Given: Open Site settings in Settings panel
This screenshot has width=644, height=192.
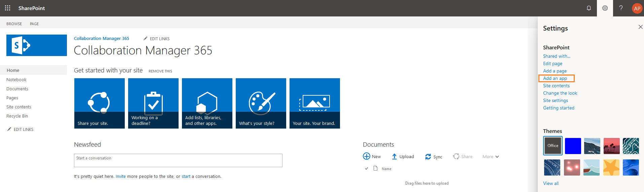Looking at the screenshot, I should (556, 100).
